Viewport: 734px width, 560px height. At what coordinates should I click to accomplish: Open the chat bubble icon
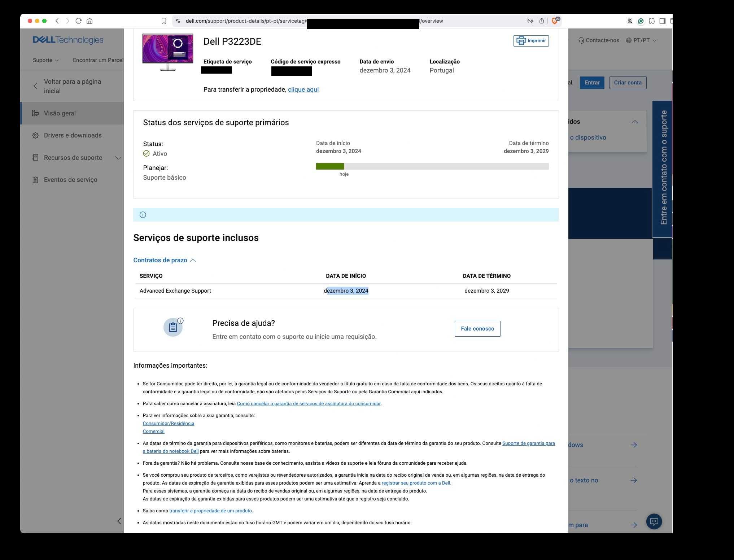654,521
